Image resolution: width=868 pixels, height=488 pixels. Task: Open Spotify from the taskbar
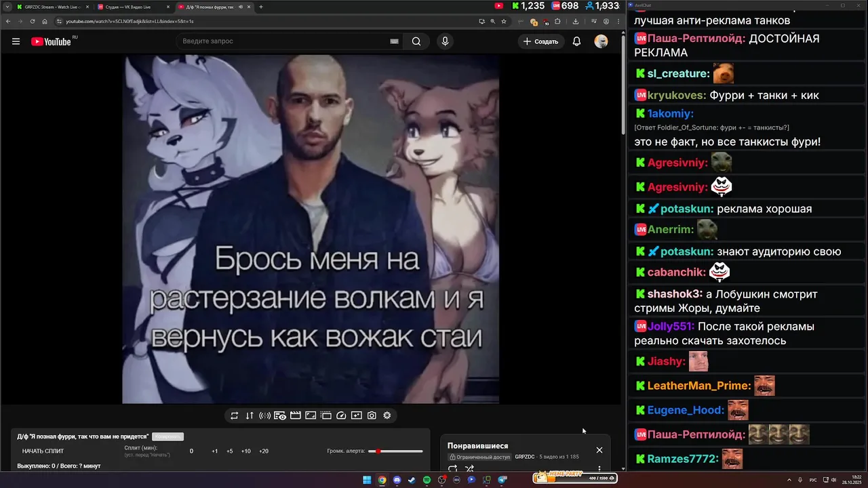(427, 480)
